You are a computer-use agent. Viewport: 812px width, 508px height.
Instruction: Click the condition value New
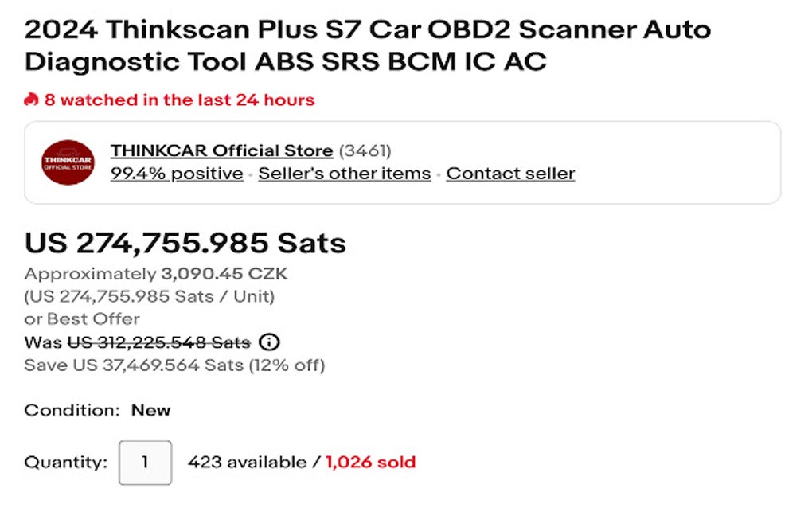150,410
